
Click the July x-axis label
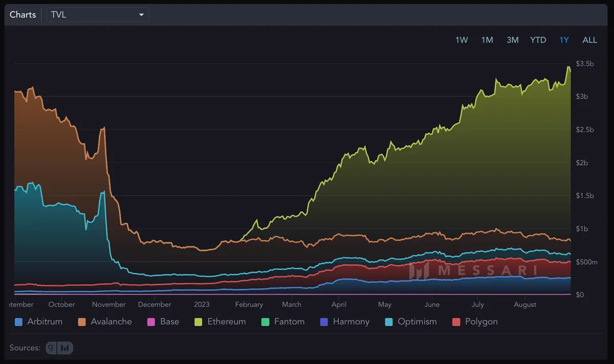coord(478,304)
